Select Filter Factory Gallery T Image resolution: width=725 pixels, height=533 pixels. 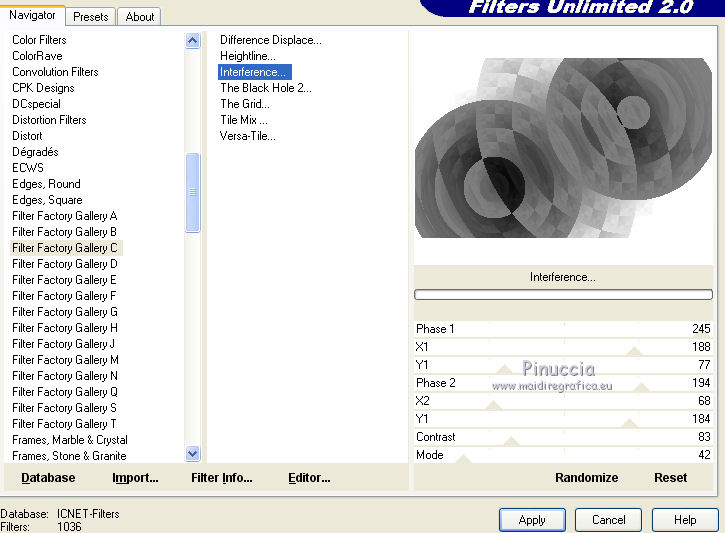tap(64, 424)
